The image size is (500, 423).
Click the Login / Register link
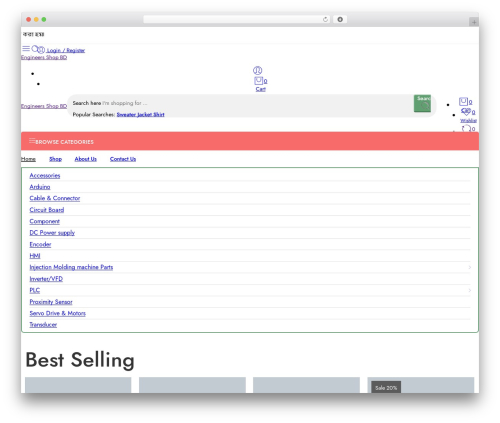(66, 50)
